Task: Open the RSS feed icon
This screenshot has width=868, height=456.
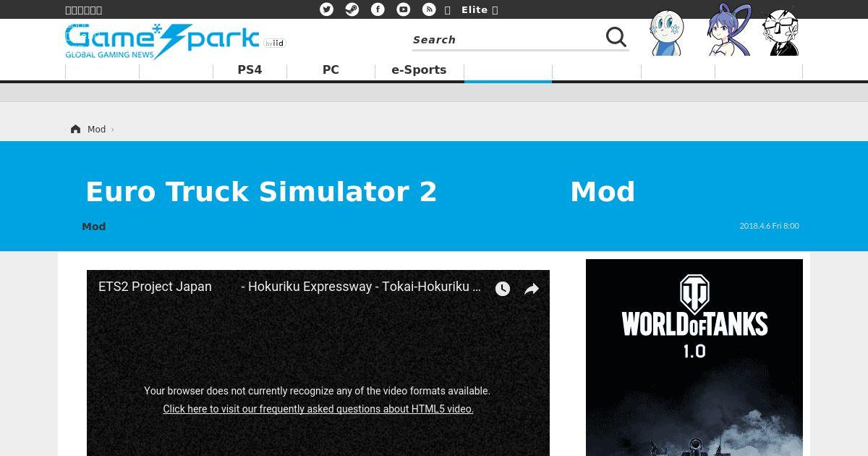Action: pos(429,9)
